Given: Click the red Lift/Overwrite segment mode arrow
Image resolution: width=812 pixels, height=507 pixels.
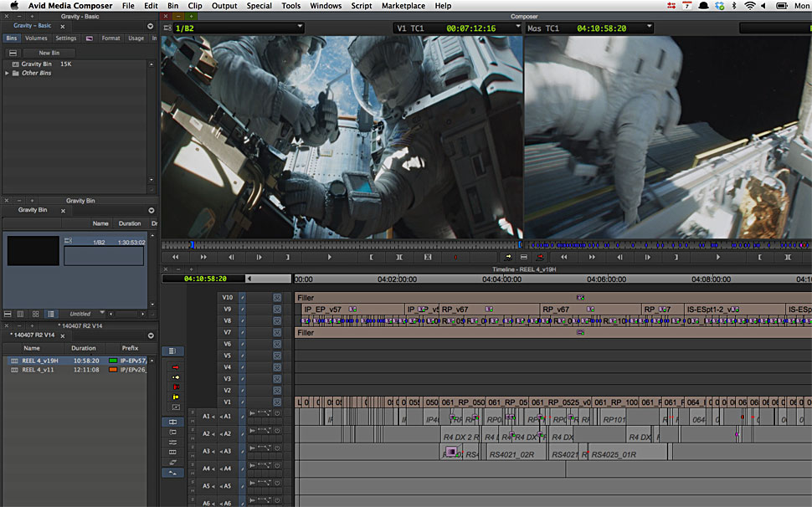Looking at the screenshot, I should (x=175, y=367).
